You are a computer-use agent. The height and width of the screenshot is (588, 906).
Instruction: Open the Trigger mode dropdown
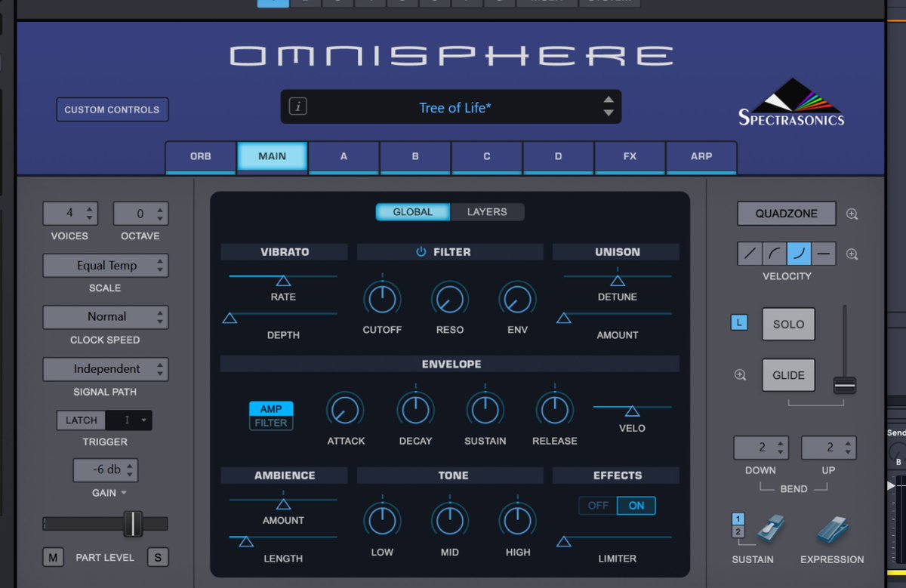pyautogui.click(x=129, y=420)
